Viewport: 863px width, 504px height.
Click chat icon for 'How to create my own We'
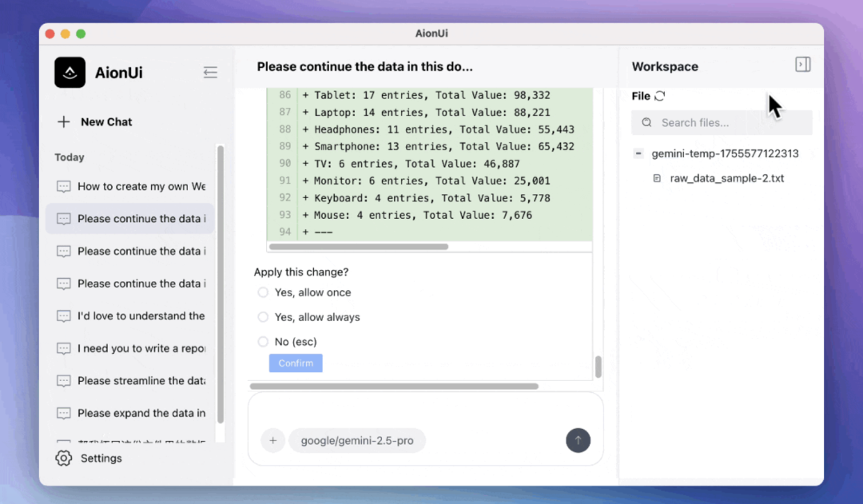click(64, 187)
